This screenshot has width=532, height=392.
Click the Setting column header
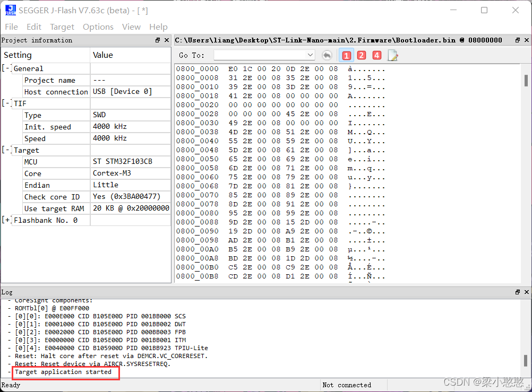pyautogui.click(x=46, y=55)
